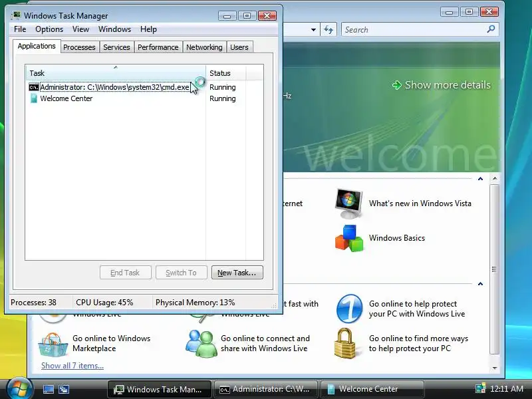This screenshot has height=399, width=532.
Task: Open the Help menu
Action: point(148,29)
